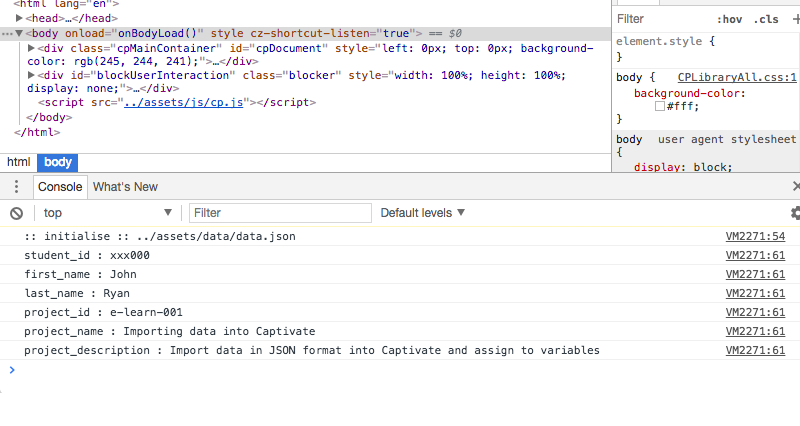Click the #fff background color swatch
800x426 pixels.
tap(660, 106)
